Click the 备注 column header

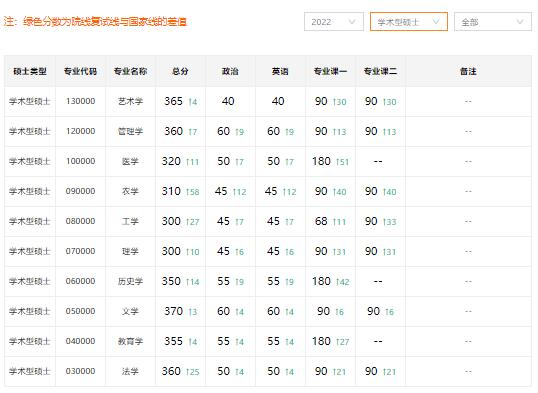pos(468,71)
